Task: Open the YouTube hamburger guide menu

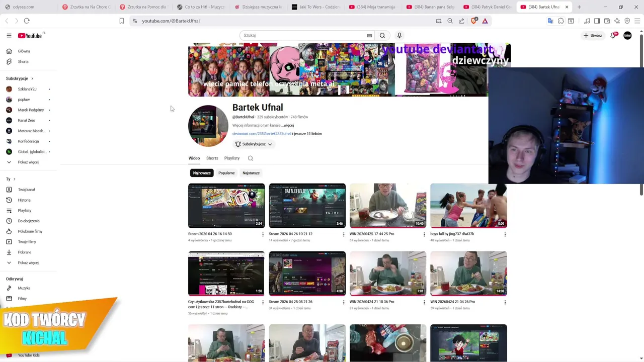Action: point(9,35)
